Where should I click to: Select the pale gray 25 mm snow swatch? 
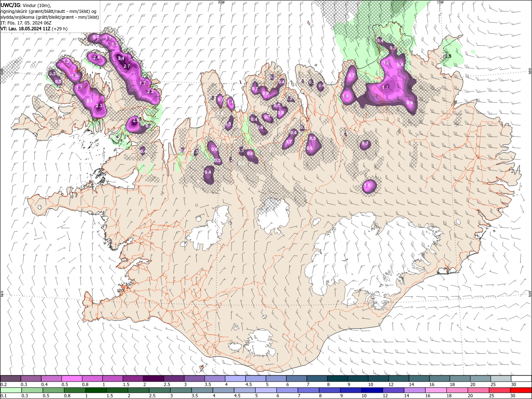(x=501, y=379)
